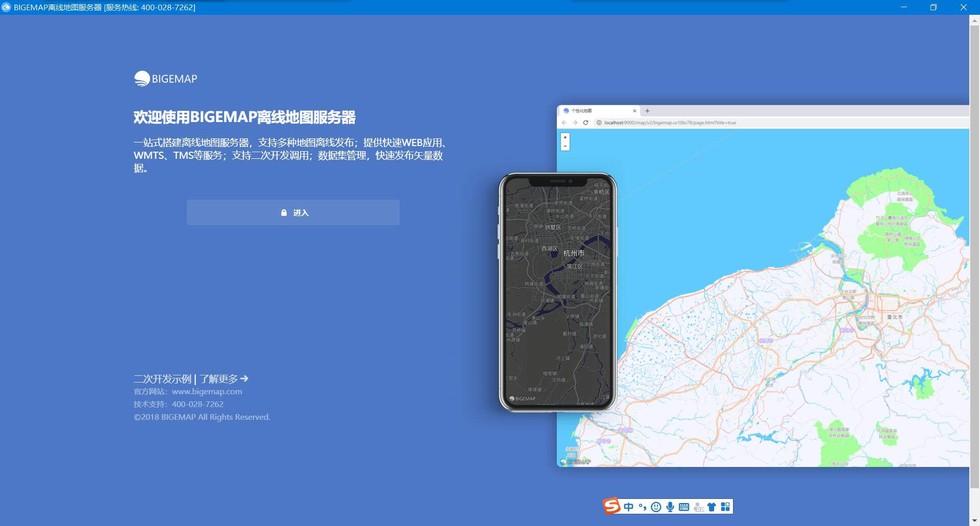980x526 pixels.
Task: Click the scrollbar down arrow
Action: [974, 521]
